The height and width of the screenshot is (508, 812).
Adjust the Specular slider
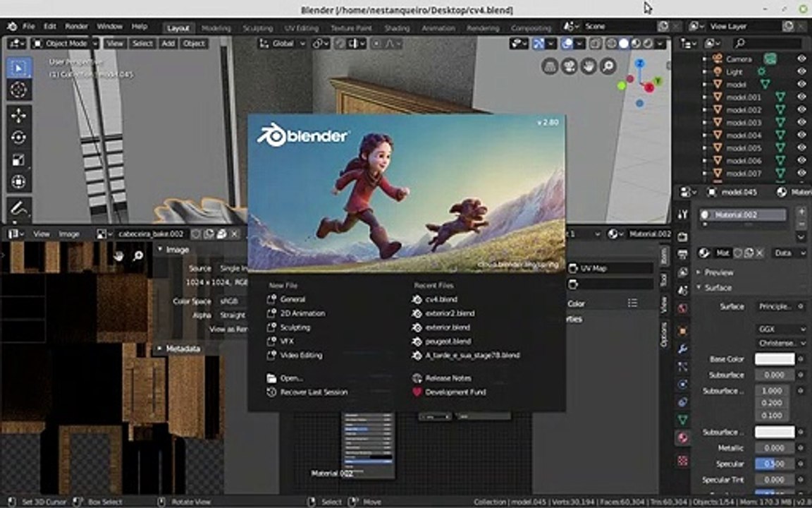pos(774,464)
